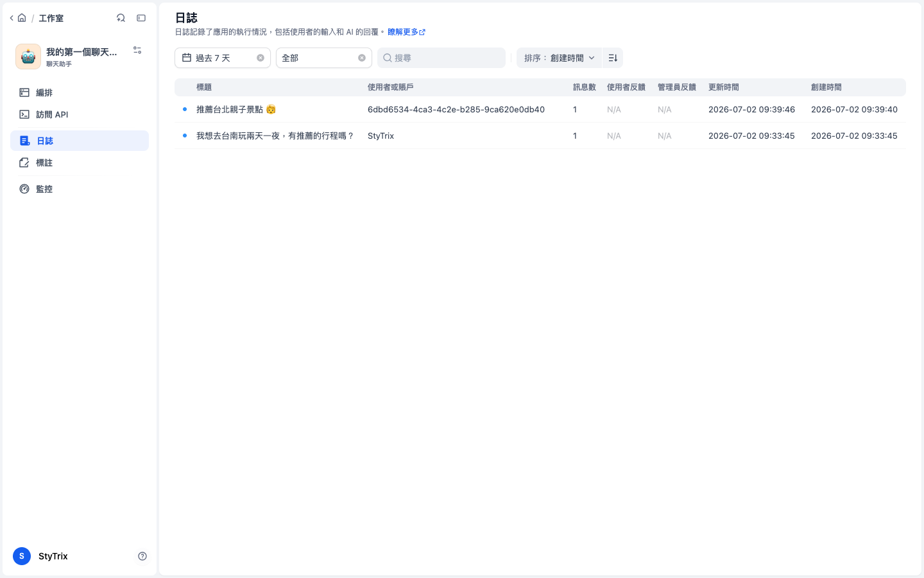
Task: Click the robot app avatar icon
Action: click(28, 57)
